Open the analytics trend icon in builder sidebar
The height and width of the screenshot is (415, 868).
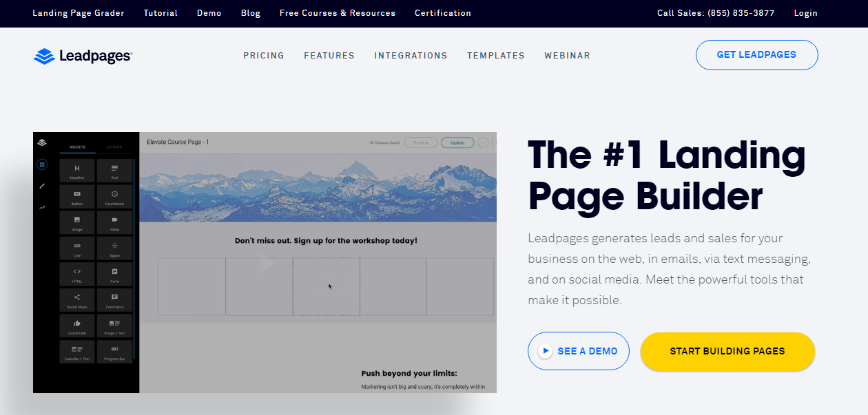click(42, 207)
